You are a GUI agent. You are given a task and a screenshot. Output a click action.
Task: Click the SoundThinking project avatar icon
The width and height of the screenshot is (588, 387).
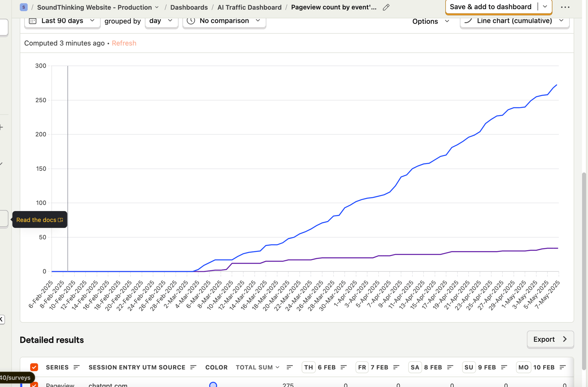pyautogui.click(x=24, y=7)
